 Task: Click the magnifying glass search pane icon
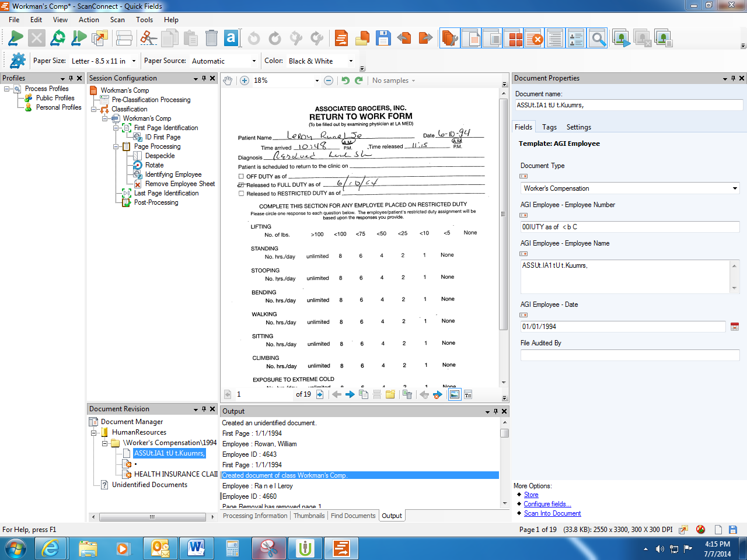598,39
